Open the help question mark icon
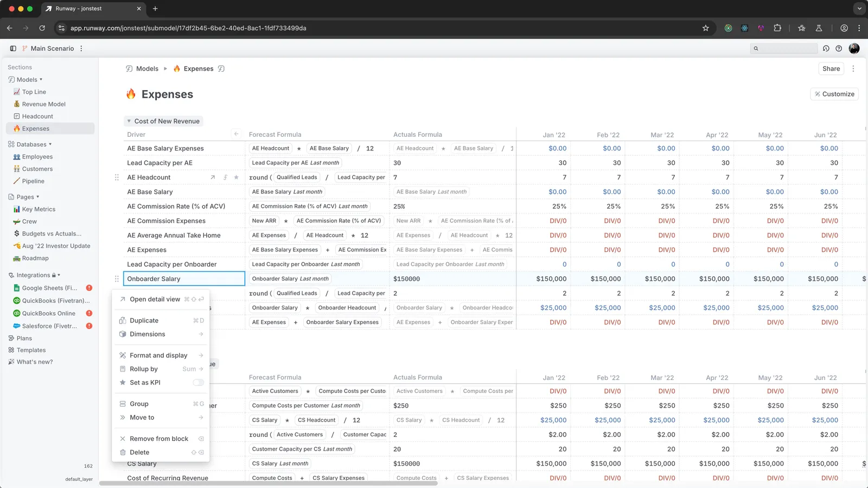Image resolution: width=868 pixels, height=488 pixels. point(839,48)
